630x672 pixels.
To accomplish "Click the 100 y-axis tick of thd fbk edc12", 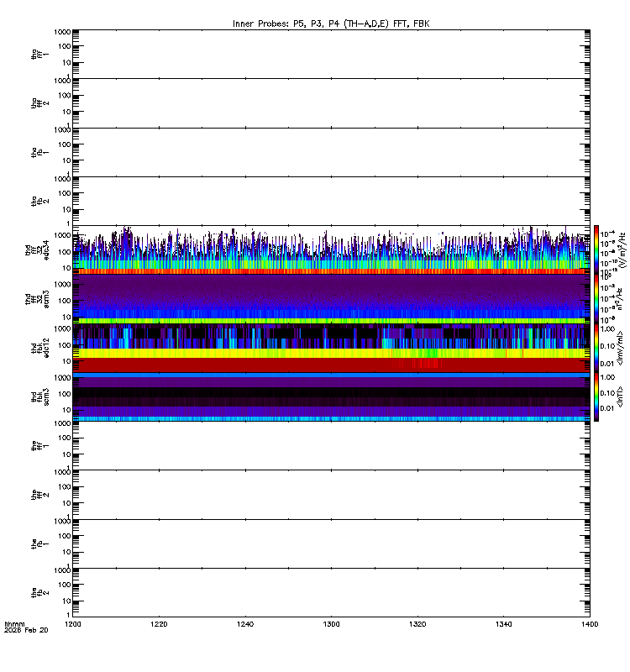I will pos(65,345).
